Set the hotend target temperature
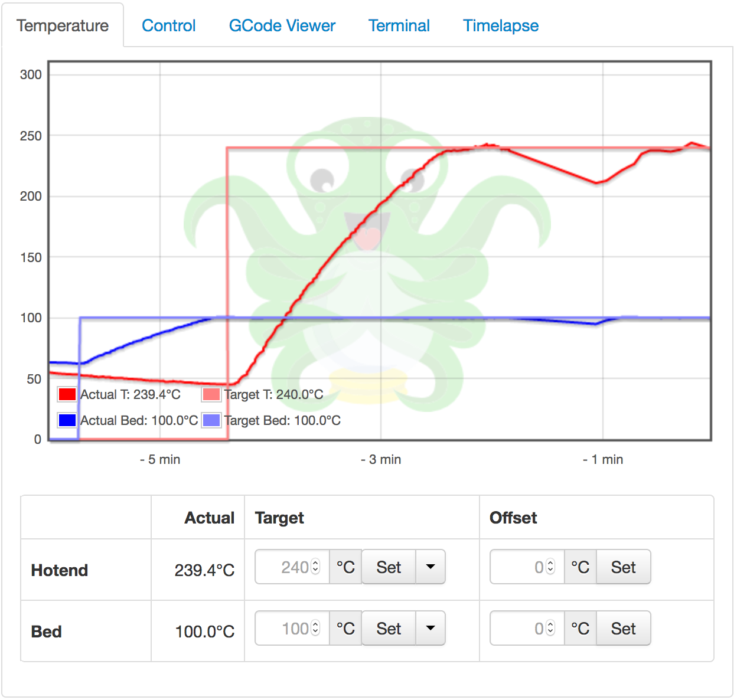737x700 pixels. pos(389,567)
